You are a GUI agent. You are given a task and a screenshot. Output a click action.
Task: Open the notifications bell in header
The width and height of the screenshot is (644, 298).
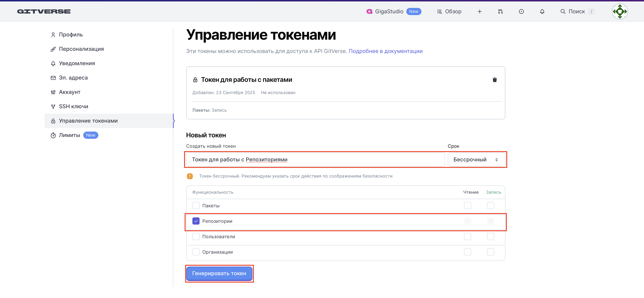pyautogui.click(x=542, y=11)
